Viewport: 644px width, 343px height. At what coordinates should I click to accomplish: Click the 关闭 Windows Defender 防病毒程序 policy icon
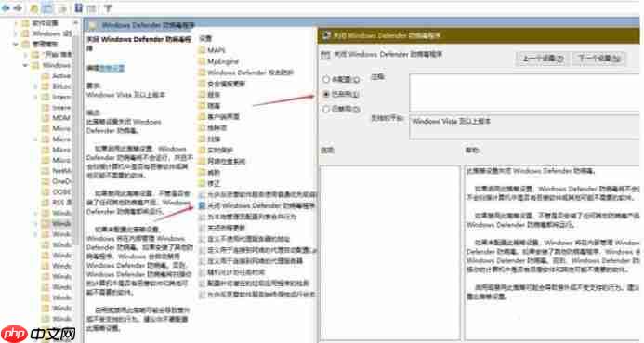point(202,205)
